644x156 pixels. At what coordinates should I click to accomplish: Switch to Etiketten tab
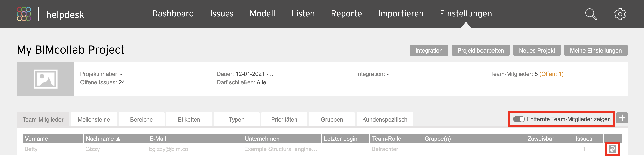(x=189, y=120)
